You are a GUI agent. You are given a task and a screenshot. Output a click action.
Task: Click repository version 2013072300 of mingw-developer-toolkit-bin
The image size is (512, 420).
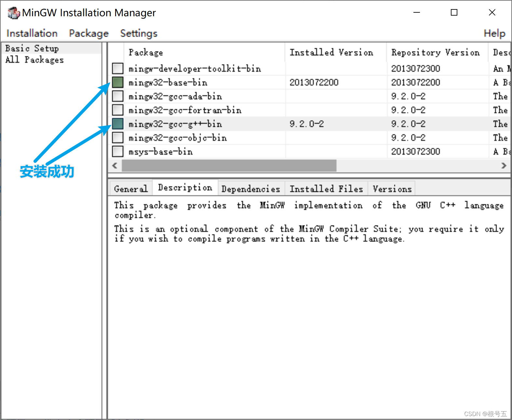click(415, 69)
